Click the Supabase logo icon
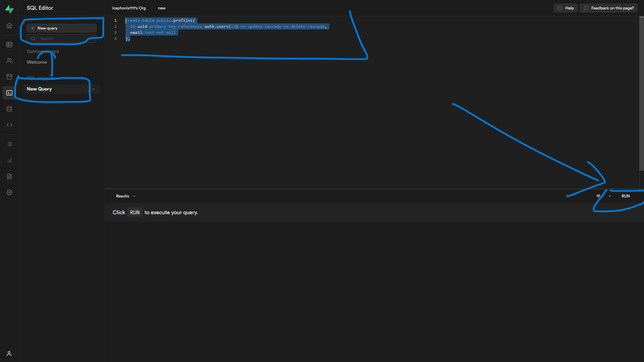The image size is (644, 362). [x=9, y=9]
